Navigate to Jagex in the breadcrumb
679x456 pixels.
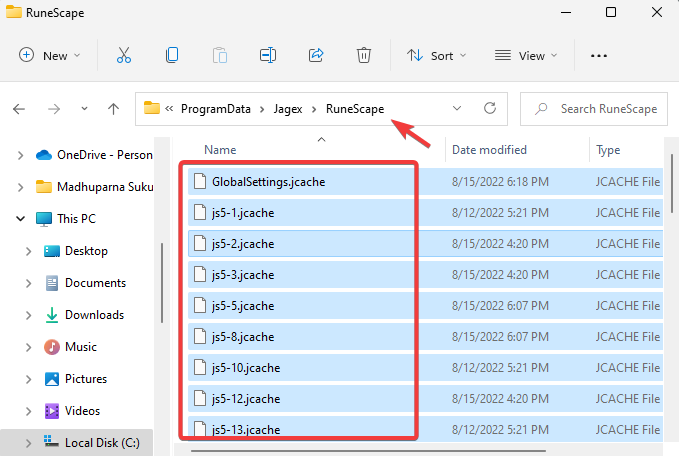pos(288,109)
